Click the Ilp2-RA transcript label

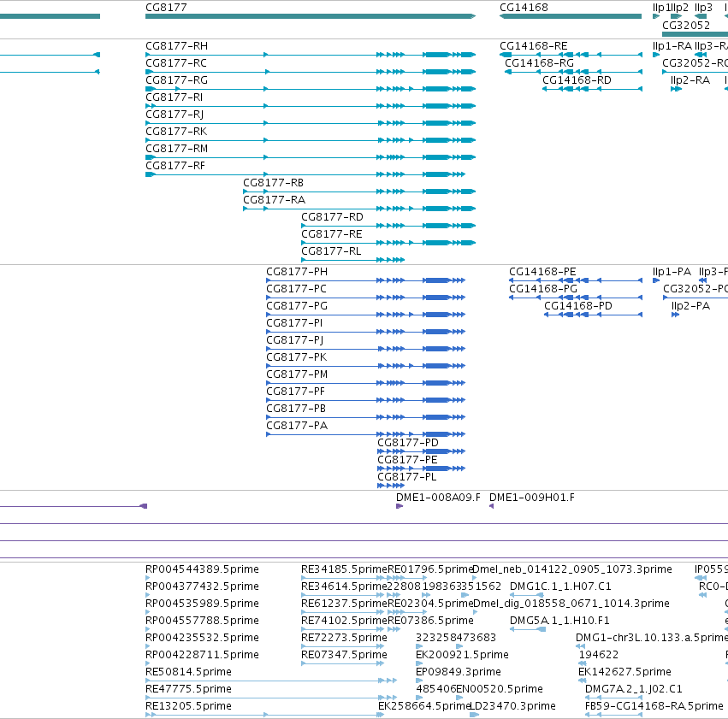690,80
